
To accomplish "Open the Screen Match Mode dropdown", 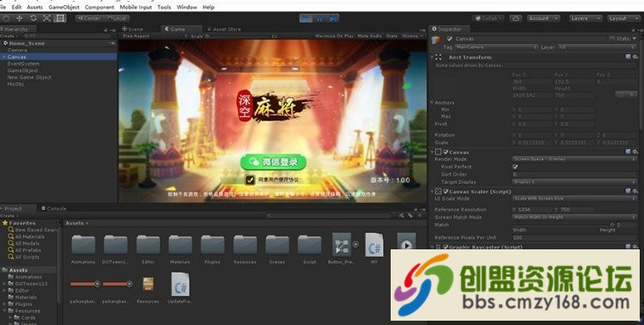I will pyautogui.click(x=574, y=217).
